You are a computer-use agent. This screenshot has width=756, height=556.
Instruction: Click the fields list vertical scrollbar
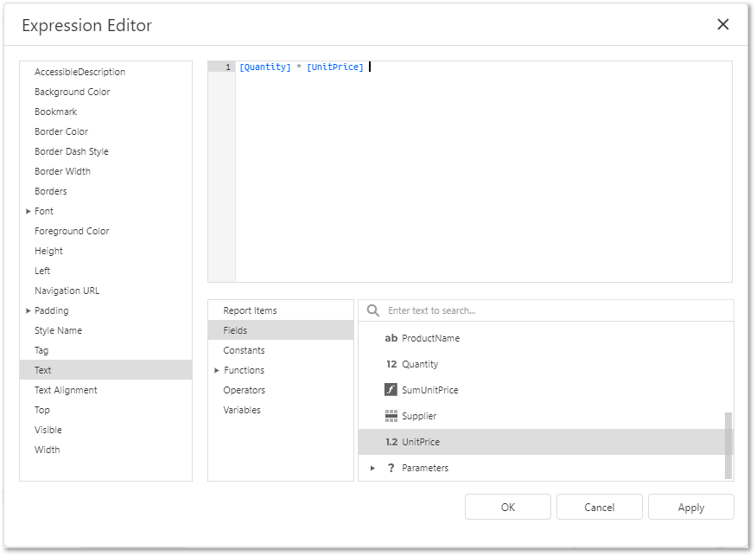coord(728,444)
